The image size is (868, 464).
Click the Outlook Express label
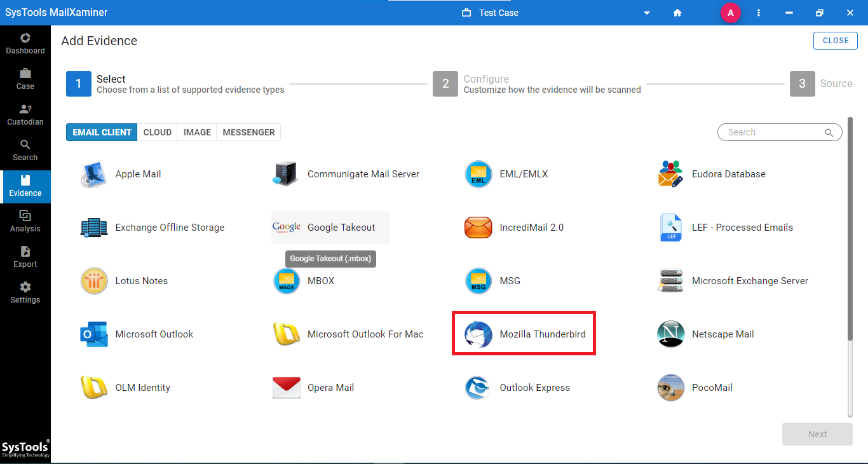point(535,388)
